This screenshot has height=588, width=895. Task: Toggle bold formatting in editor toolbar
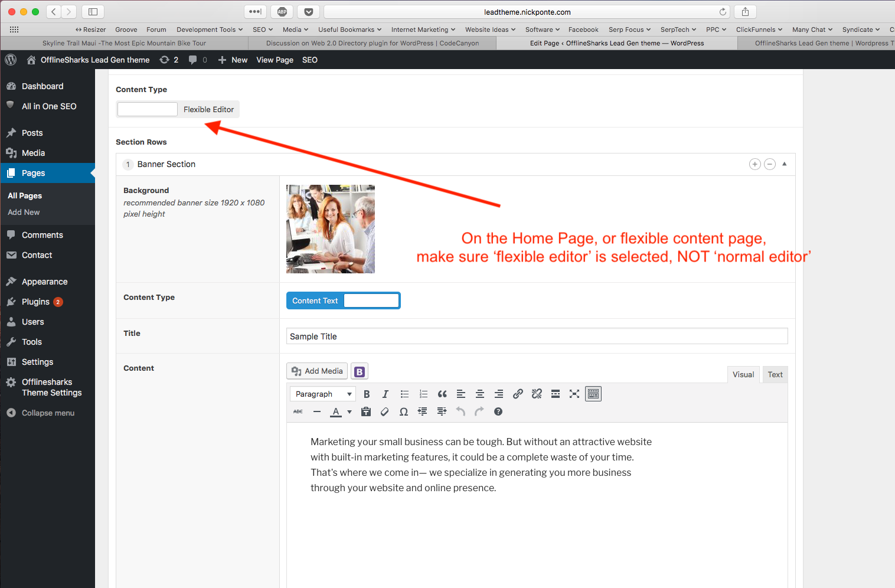367,394
